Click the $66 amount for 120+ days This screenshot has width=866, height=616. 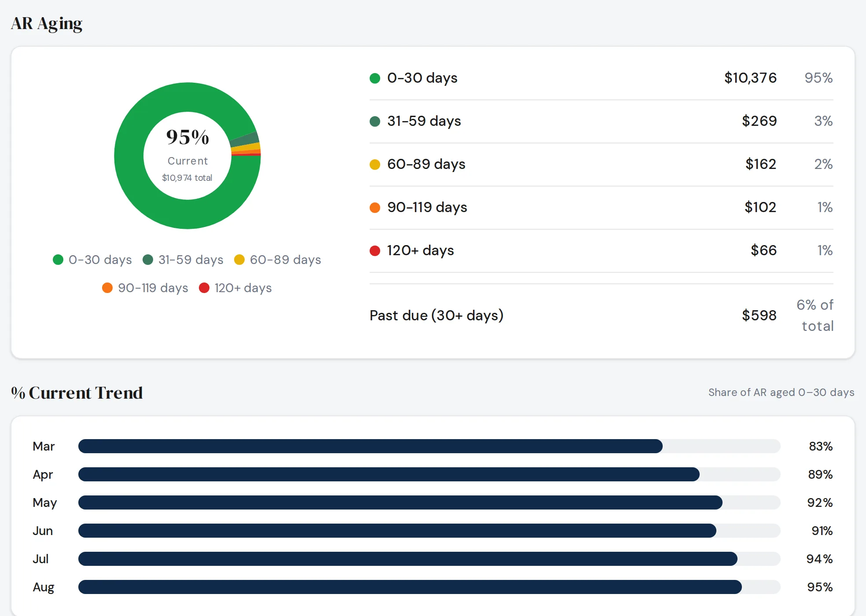tap(763, 250)
